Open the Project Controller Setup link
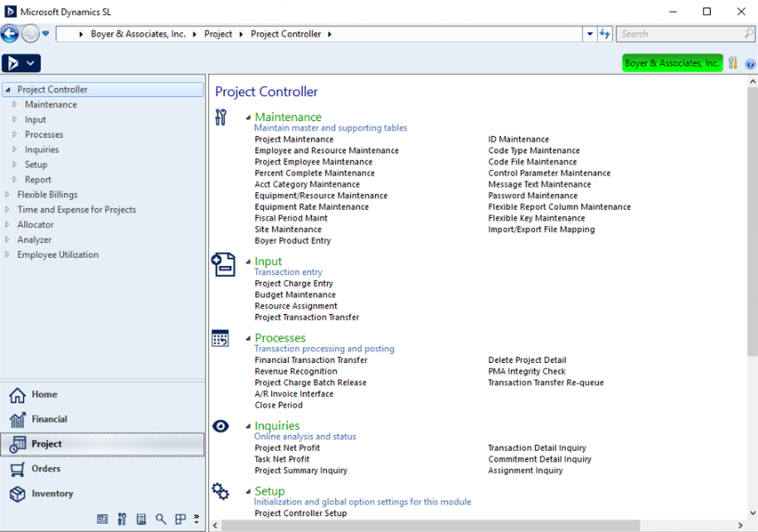Viewport: 758px width, 532px height. pos(301,513)
